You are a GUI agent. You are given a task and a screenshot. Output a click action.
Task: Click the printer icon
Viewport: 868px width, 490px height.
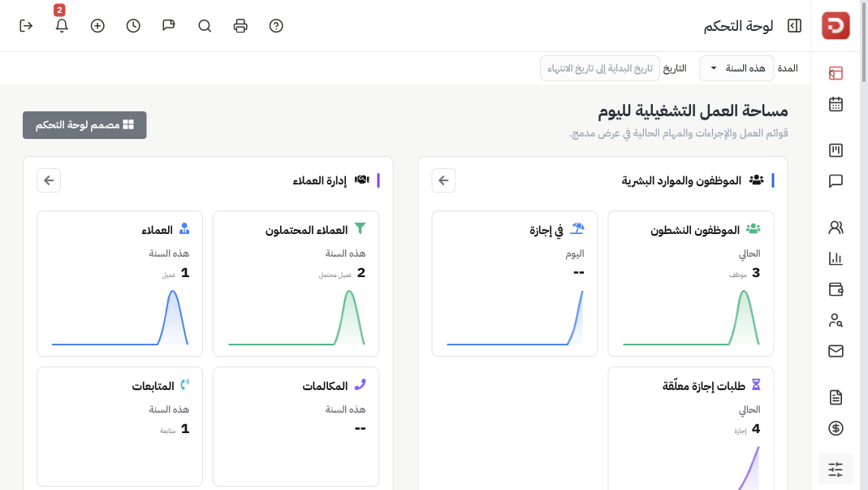(x=240, y=26)
